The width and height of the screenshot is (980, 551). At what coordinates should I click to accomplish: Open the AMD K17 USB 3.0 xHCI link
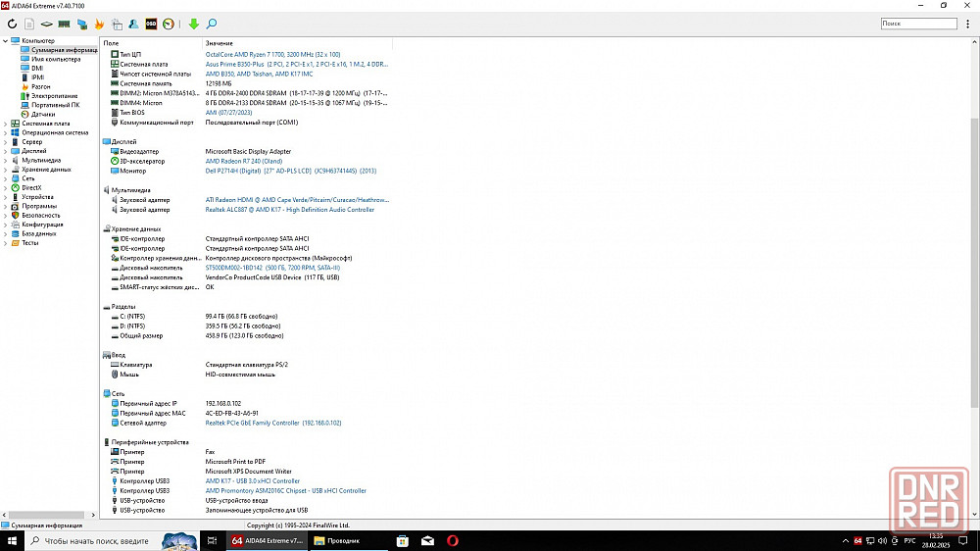[253, 481]
